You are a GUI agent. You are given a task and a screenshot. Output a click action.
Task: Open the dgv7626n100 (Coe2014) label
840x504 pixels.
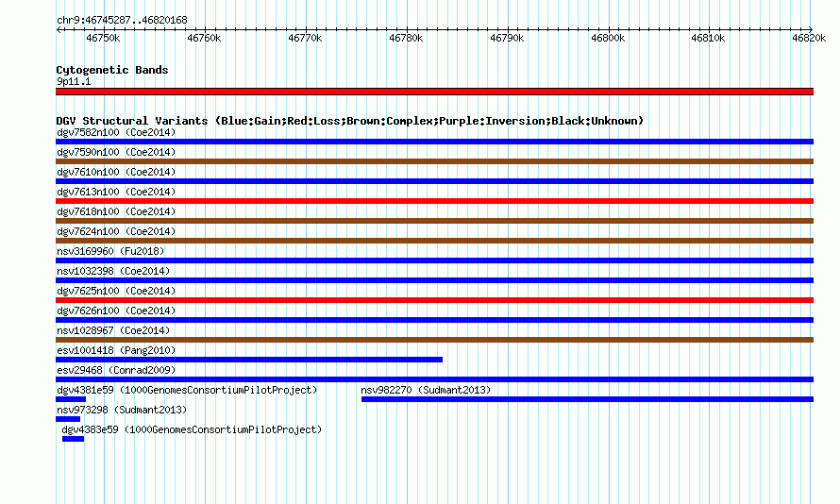(x=116, y=311)
